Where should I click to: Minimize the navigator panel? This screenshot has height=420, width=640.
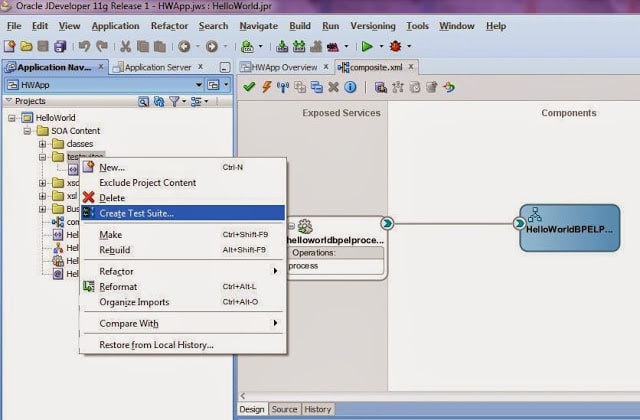coord(225,67)
